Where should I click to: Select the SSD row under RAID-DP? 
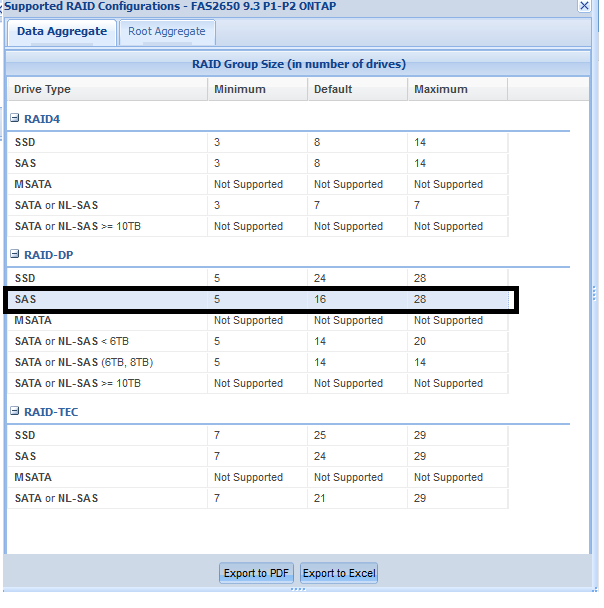point(258,278)
